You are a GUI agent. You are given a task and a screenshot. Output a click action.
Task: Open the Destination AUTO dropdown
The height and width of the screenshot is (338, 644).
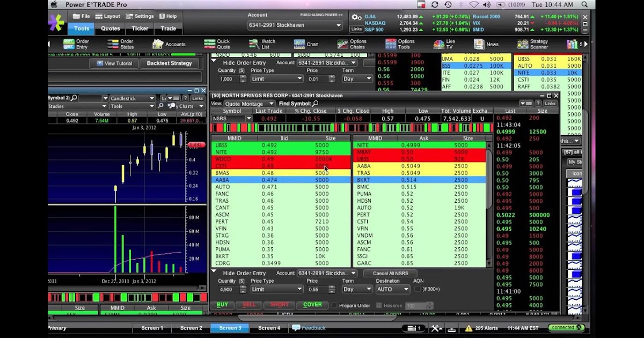coord(393,289)
